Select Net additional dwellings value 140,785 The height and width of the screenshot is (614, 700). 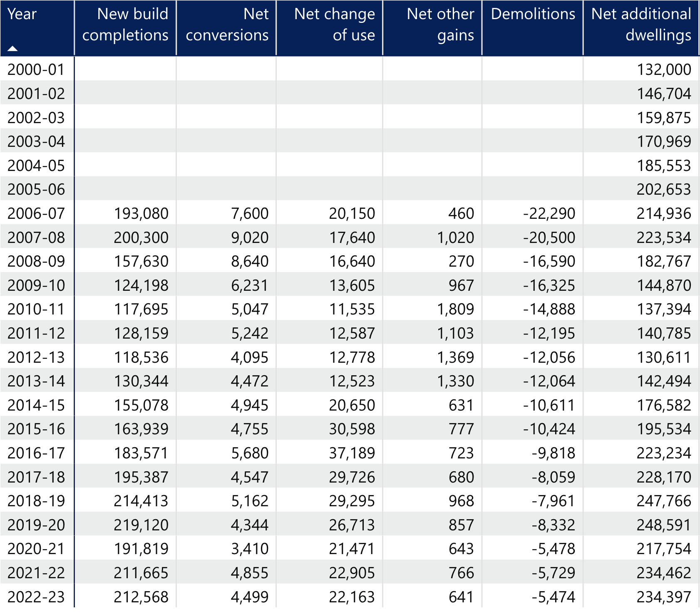(x=664, y=333)
